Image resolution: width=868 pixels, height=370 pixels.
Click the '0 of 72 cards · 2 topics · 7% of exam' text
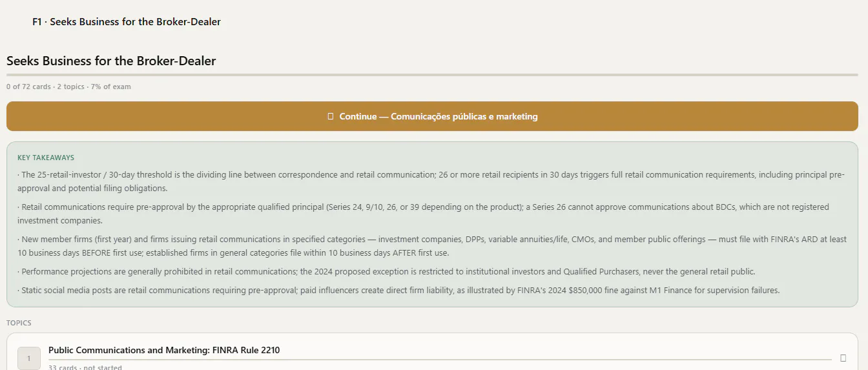tap(68, 87)
